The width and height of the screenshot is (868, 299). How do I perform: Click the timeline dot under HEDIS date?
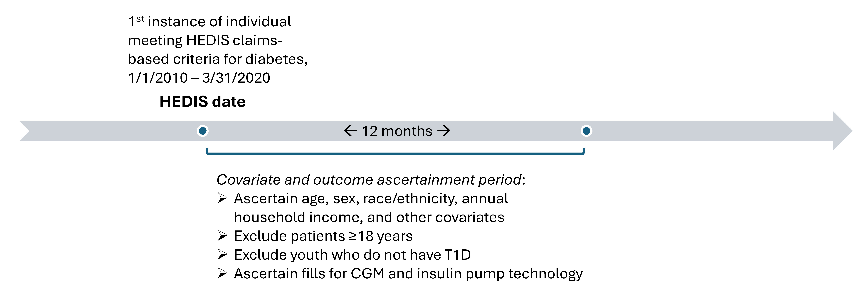[202, 131]
